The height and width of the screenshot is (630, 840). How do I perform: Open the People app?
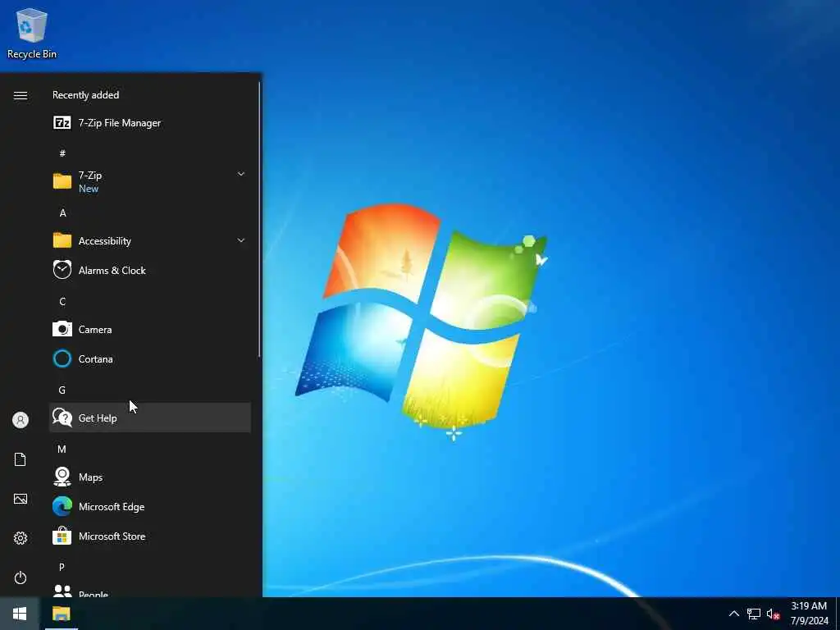pos(150,591)
